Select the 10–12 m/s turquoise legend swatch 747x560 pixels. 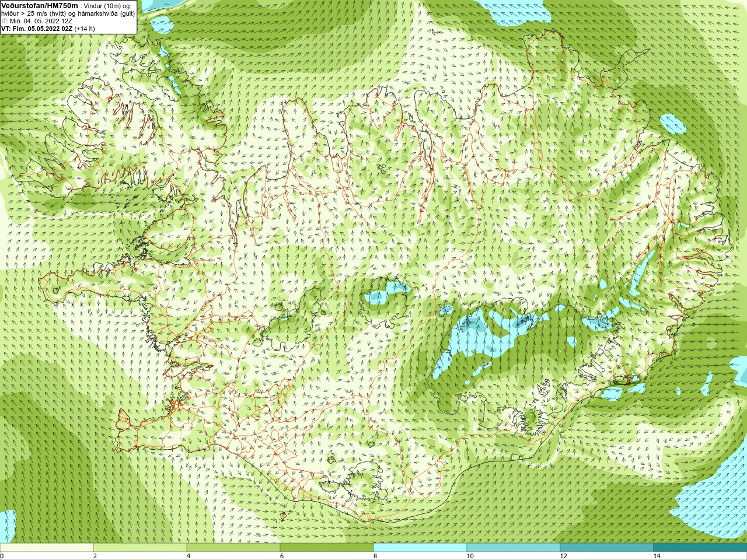point(514,548)
